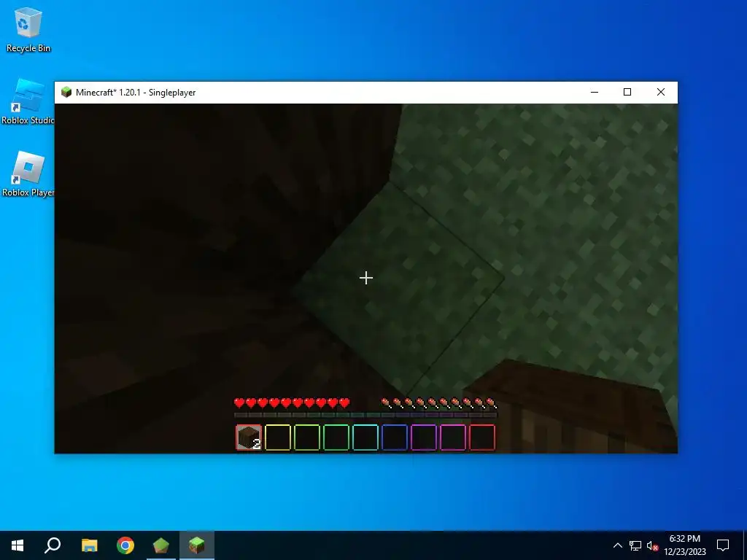This screenshot has height=560, width=747.
Task: Open the Recycle Bin desktop icon
Action: point(28,30)
